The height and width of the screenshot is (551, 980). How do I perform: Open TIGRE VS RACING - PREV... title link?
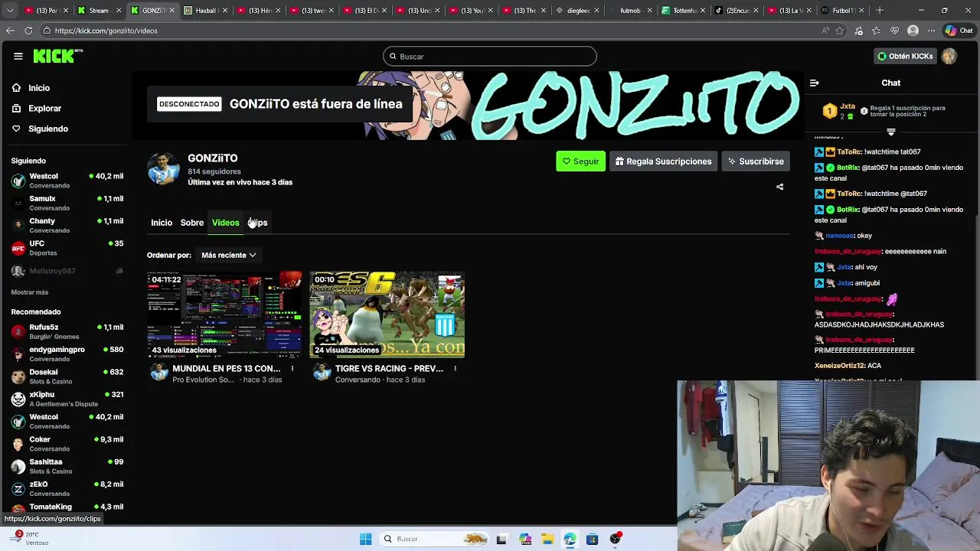pos(389,369)
